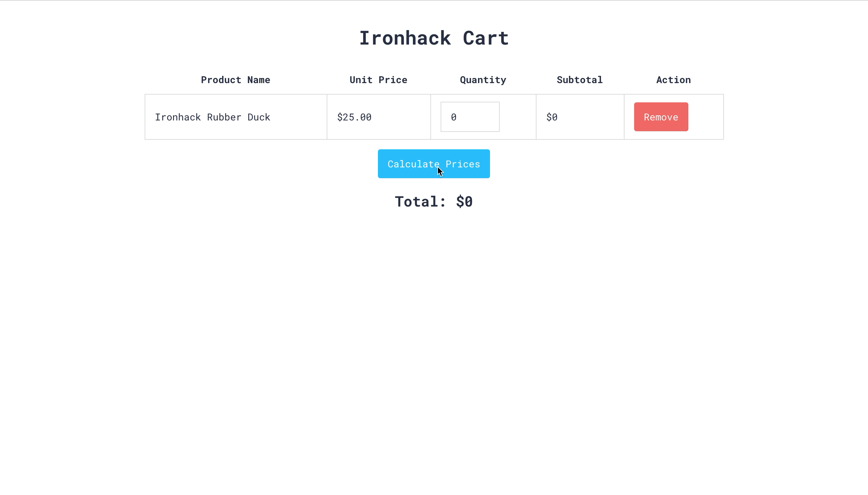
Task: Click the $0 subtotal in the duck row
Action: (552, 117)
